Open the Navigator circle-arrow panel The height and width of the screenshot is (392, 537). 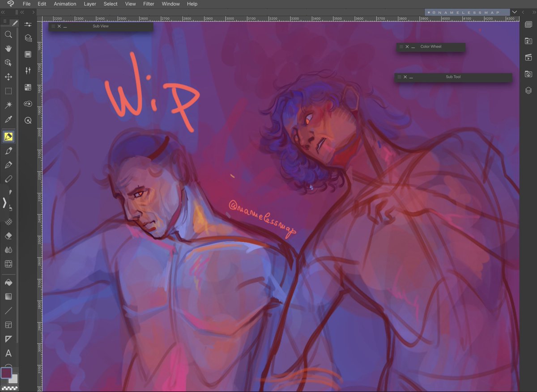click(x=28, y=120)
